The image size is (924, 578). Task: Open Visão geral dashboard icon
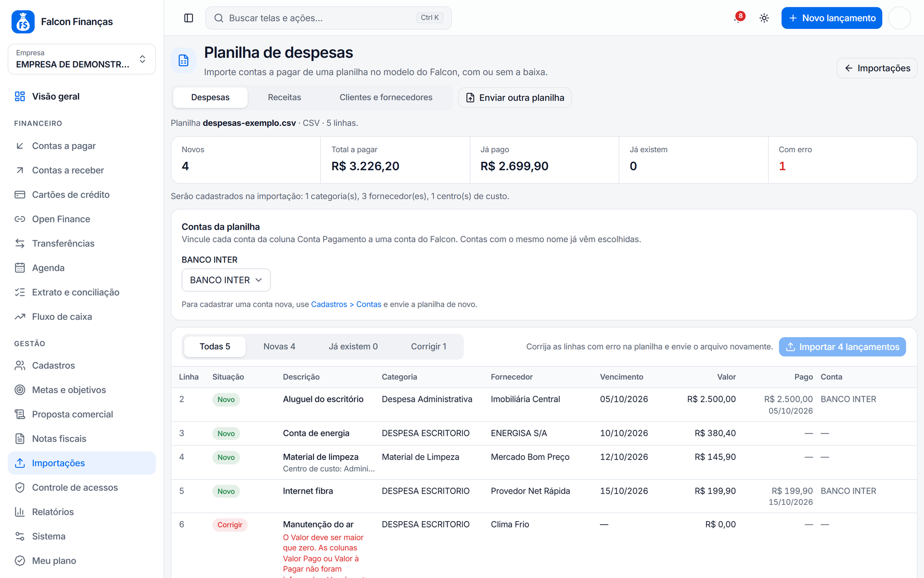coord(20,96)
